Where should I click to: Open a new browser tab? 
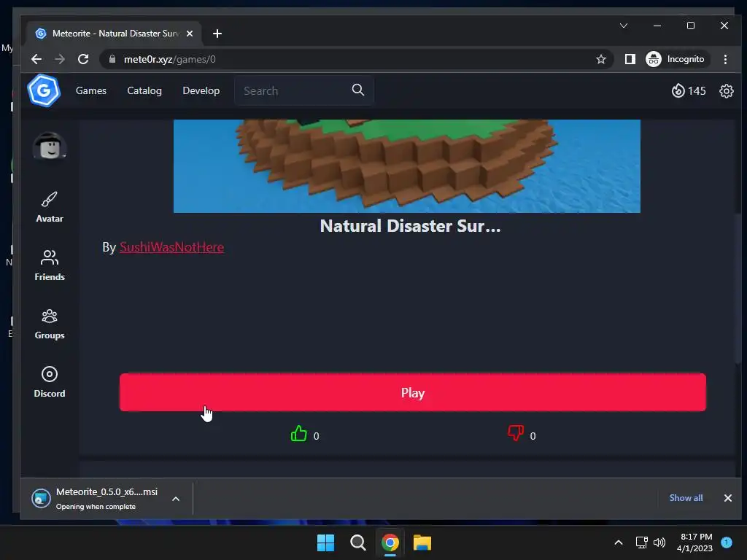pyautogui.click(x=217, y=34)
